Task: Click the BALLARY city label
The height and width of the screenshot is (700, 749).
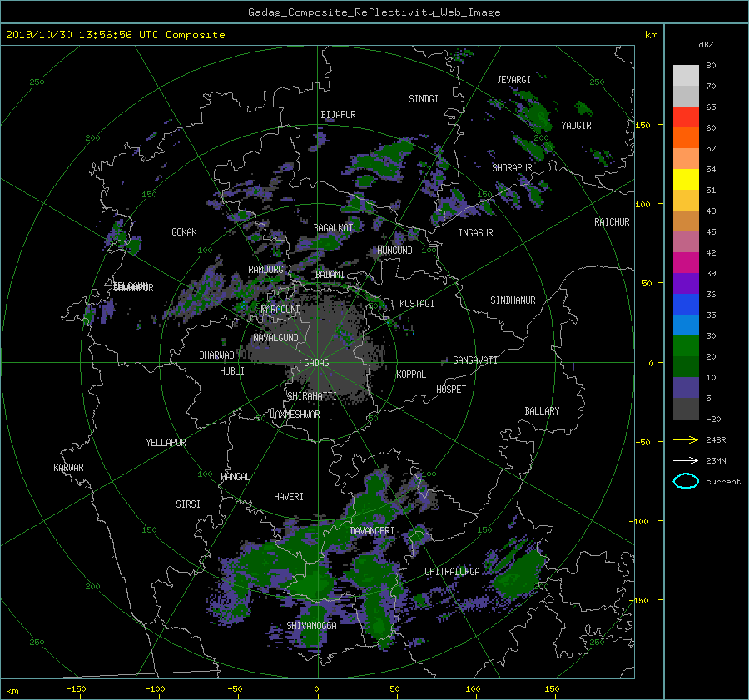Action: [x=542, y=411]
